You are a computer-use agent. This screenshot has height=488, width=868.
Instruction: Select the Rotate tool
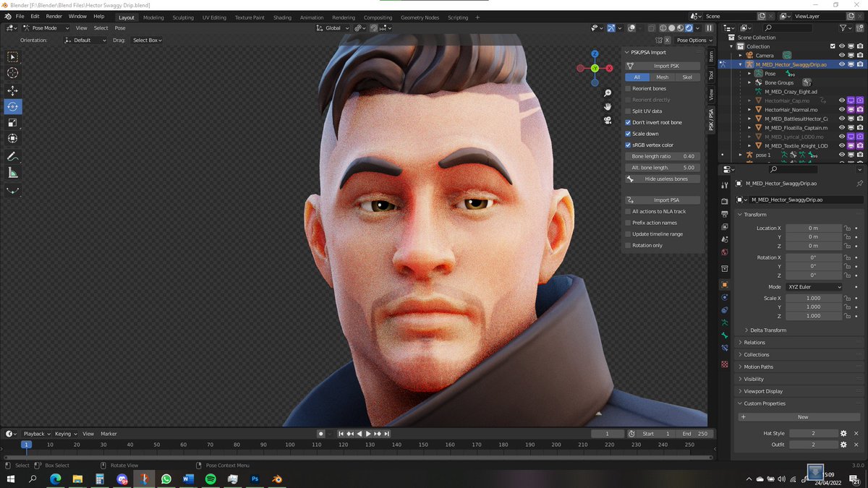(x=13, y=107)
